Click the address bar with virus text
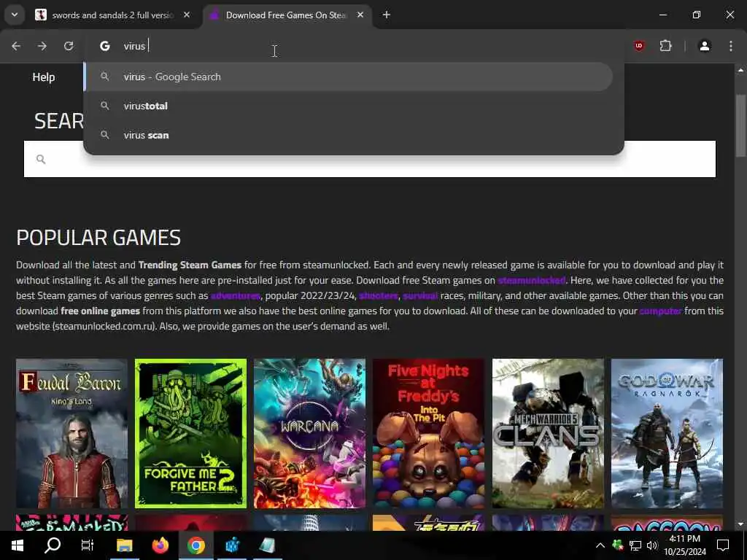Image resolution: width=747 pixels, height=560 pixels. point(352,46)
